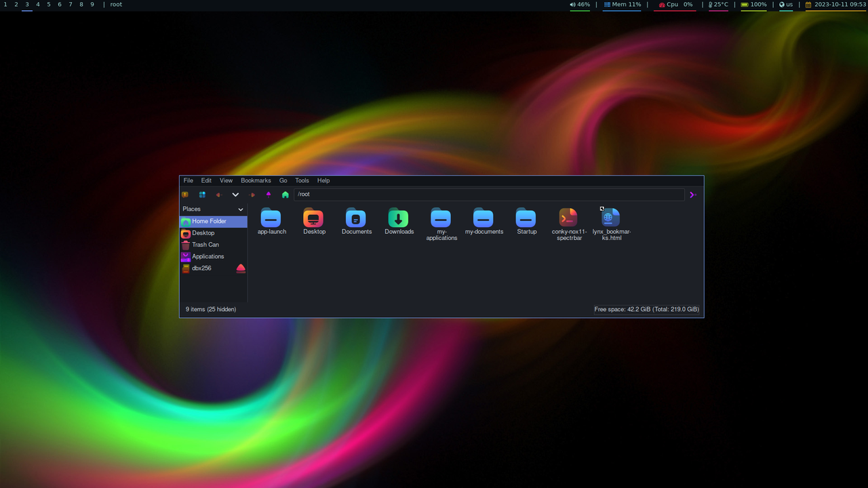Select the app-launch folder
This screenshot has height=488, width=868.
[271, 222]
